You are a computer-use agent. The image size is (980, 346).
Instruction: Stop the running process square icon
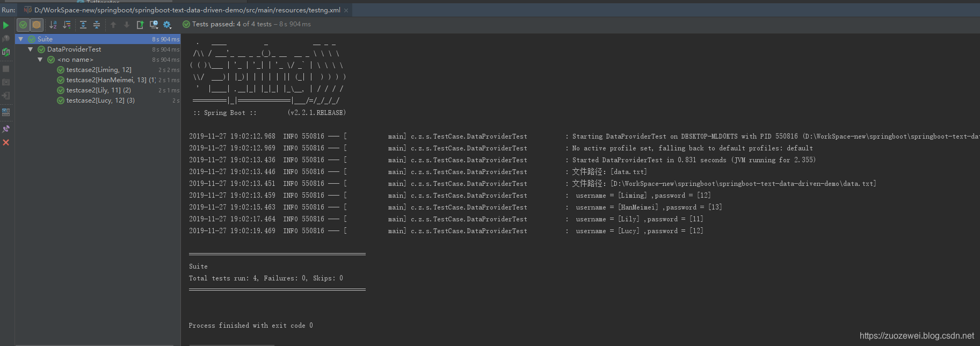click(6, 69)
